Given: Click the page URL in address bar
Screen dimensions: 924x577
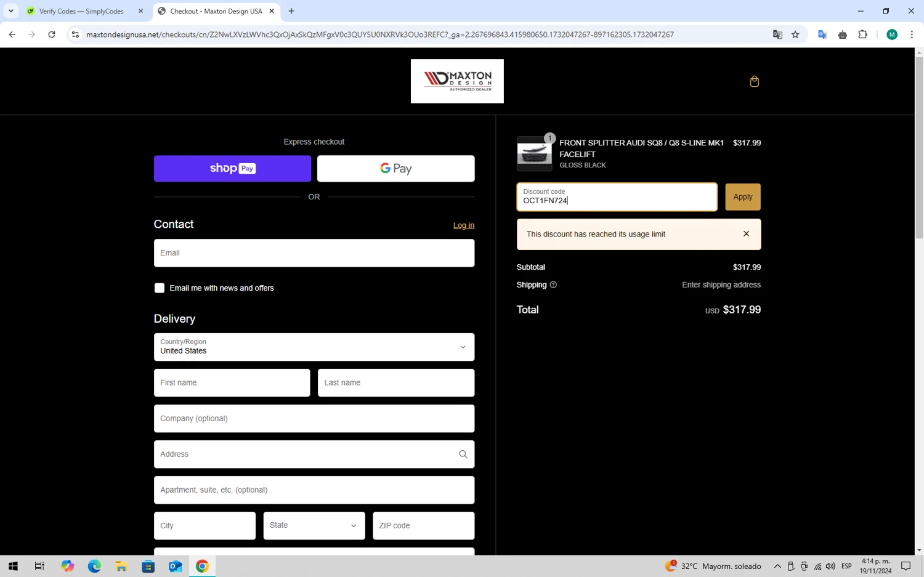Looking at the screenshot, I should [x=380, y=34].
